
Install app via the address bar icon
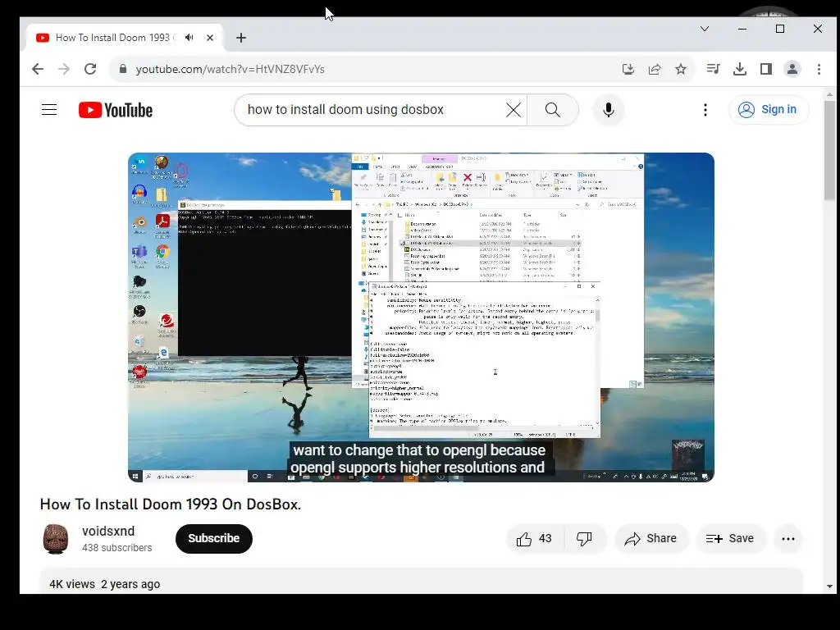(628, 69)
